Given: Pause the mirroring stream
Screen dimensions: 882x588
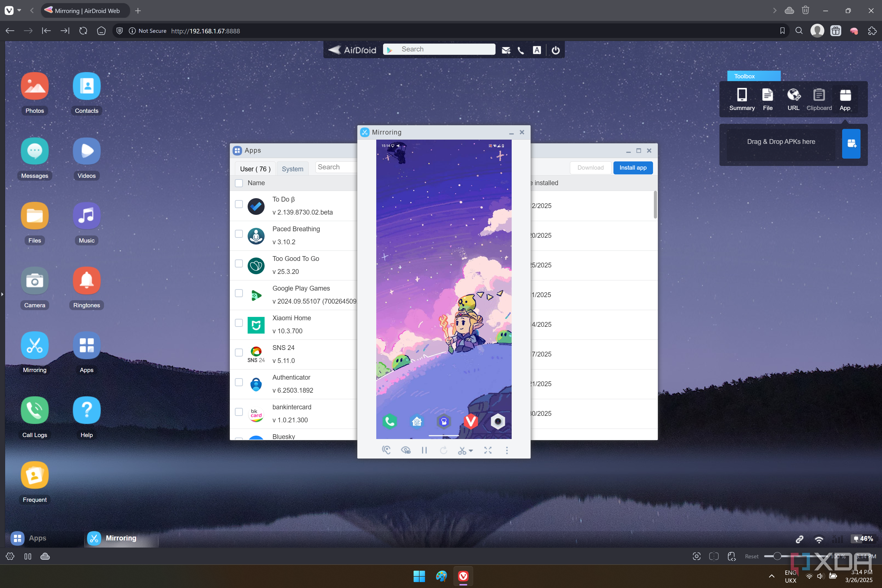Looking at the screenshot, I should (424, 450).
